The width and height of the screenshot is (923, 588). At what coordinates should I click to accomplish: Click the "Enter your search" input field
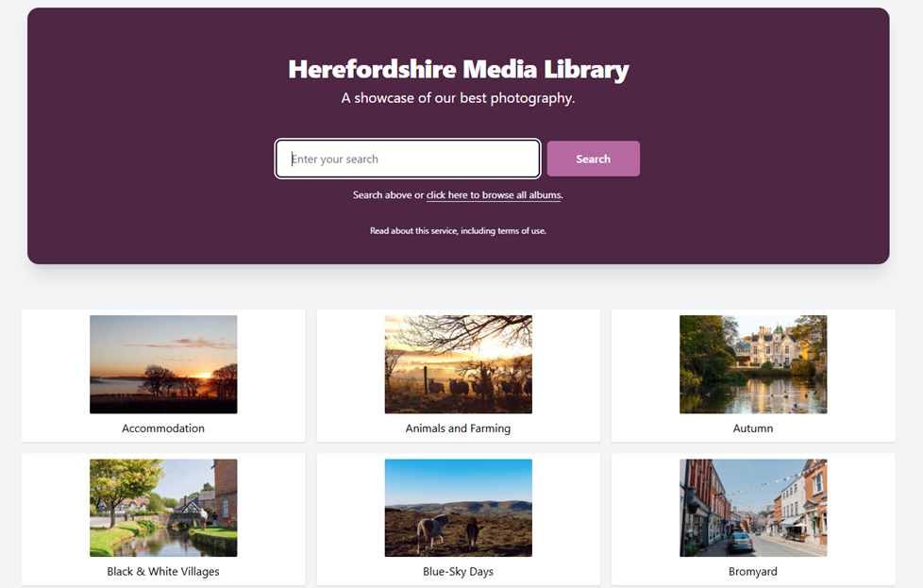(x=408, y=159)
